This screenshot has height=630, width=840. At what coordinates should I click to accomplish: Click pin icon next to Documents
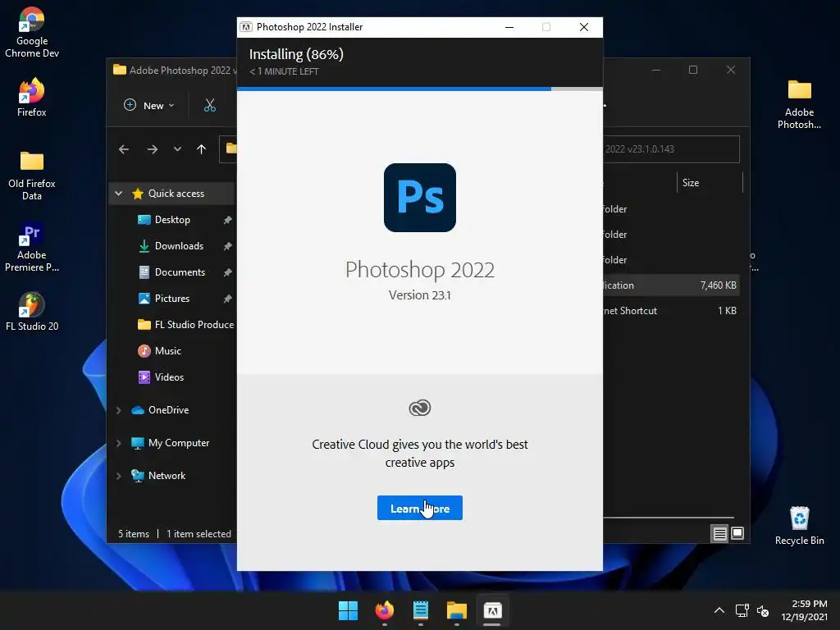[228, 272]
